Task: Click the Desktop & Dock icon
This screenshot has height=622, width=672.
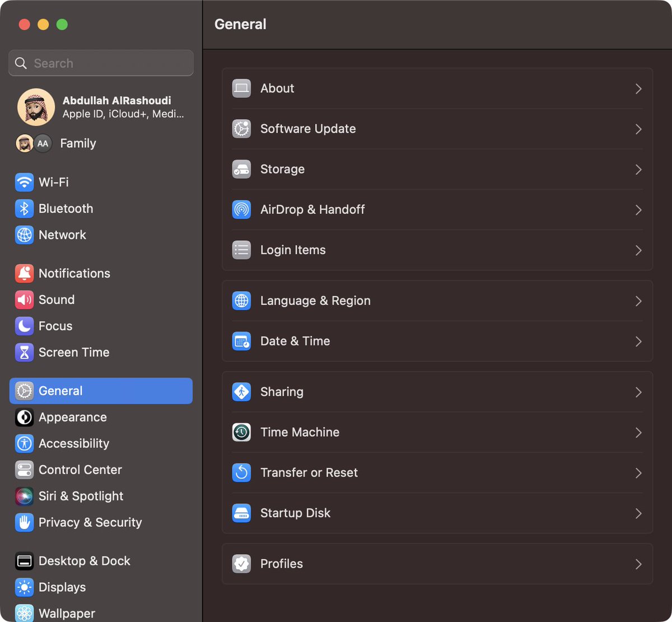Action: tap(24, 561)
